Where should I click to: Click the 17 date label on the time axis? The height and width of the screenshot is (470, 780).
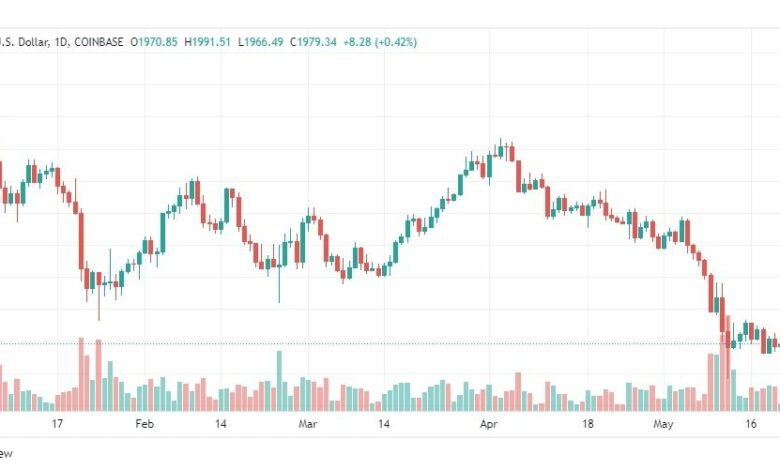[x=57, y=424]
